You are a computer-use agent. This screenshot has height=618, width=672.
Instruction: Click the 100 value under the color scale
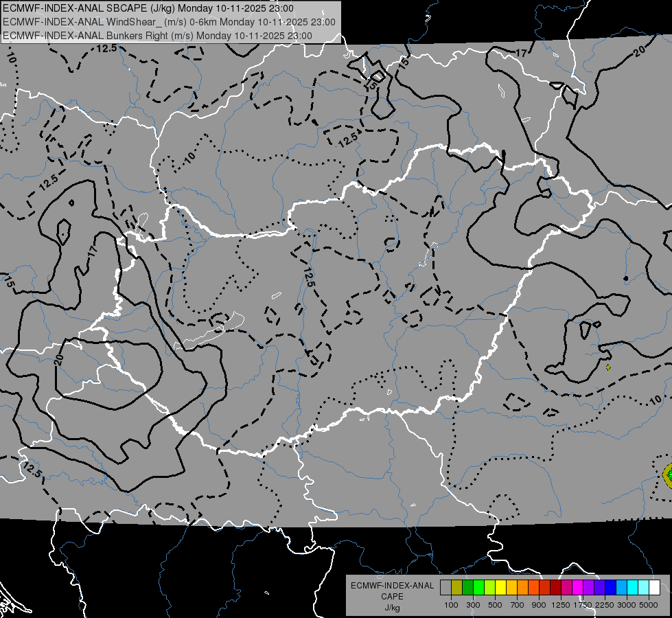coord(451,605)
